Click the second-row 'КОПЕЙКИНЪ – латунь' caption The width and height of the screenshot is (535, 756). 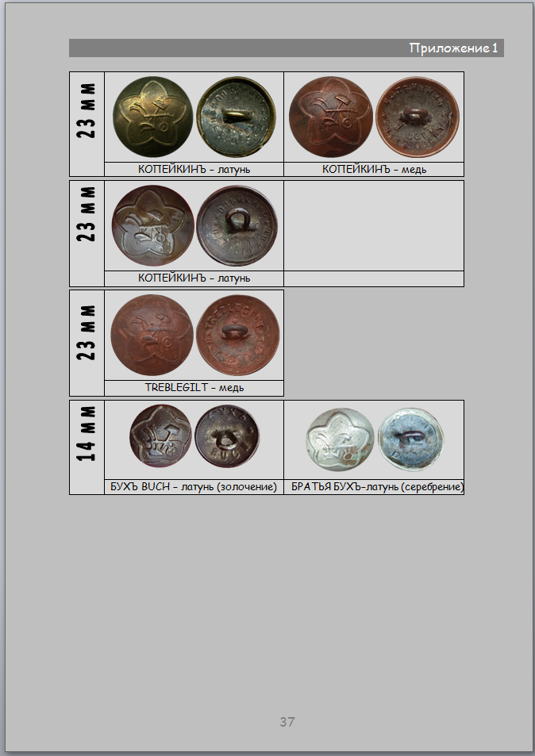[194, 278]
